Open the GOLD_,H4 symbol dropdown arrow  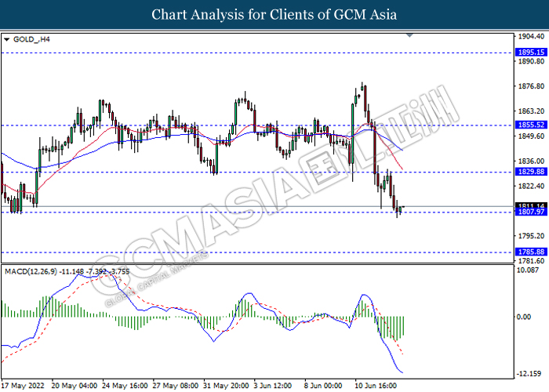tap(6, 39)
